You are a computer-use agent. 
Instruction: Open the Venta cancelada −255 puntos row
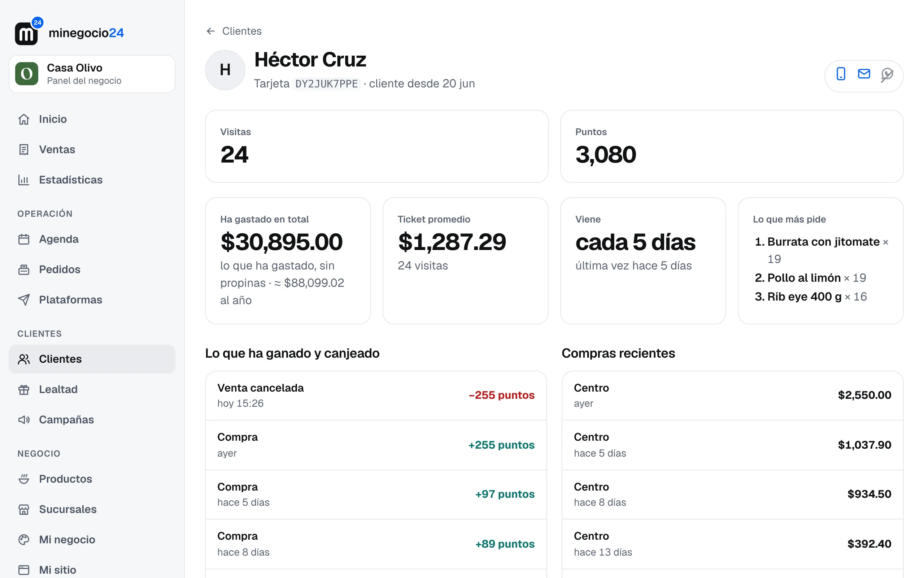(x=376, y=396)
